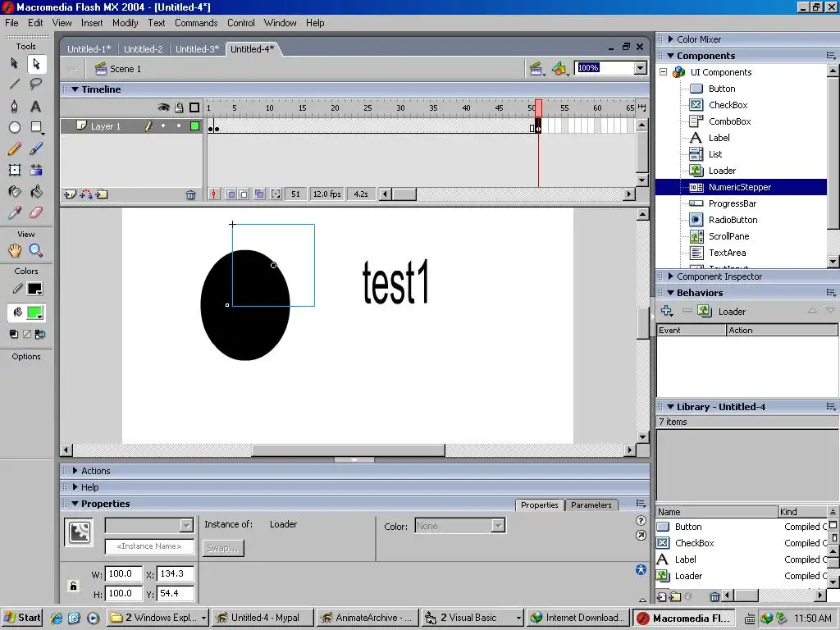Toggle lock dot for Layer 1
The height and width of the screenshot is (630, 840).
point(179,126)
